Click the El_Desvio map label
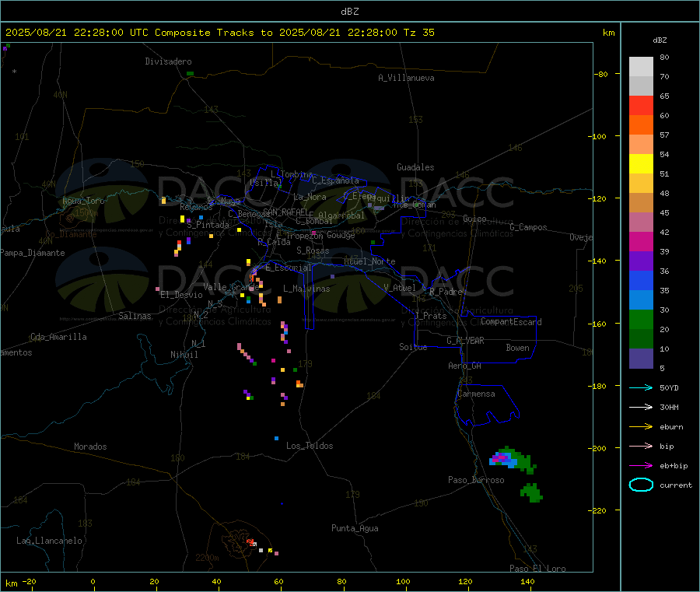The width and height of the screenshot is (700, 592). tap(182, 295)
